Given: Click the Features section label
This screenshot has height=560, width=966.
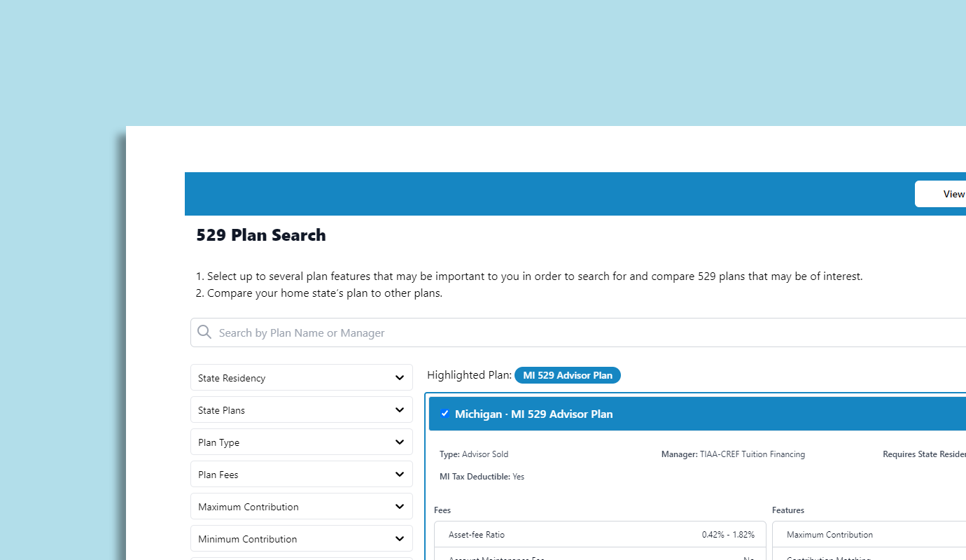Looking at the screenshot, I should (788, 510).
